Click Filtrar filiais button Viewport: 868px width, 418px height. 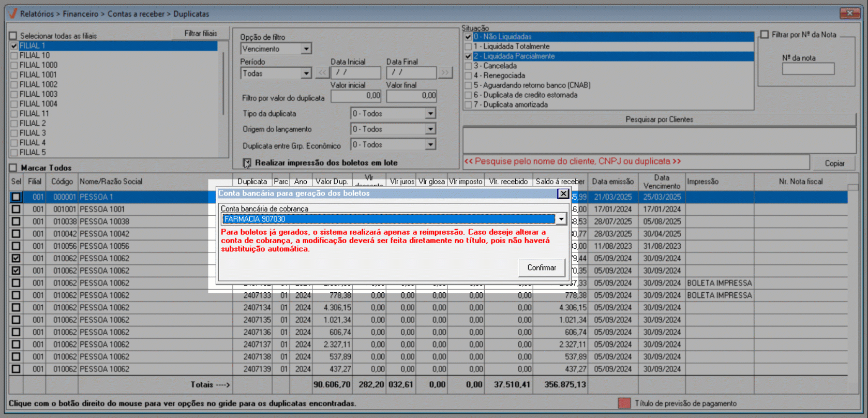tap(201, 34)
